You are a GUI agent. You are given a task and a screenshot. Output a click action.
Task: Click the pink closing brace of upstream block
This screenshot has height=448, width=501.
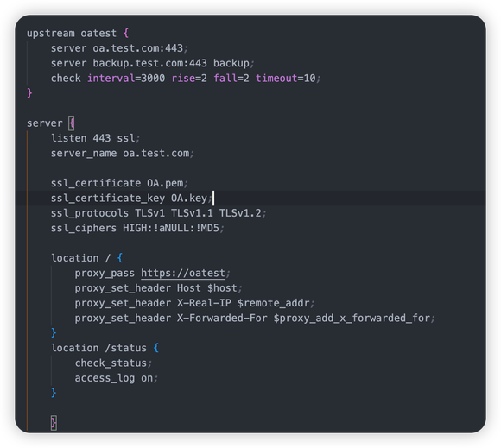(x=29, y=93)
